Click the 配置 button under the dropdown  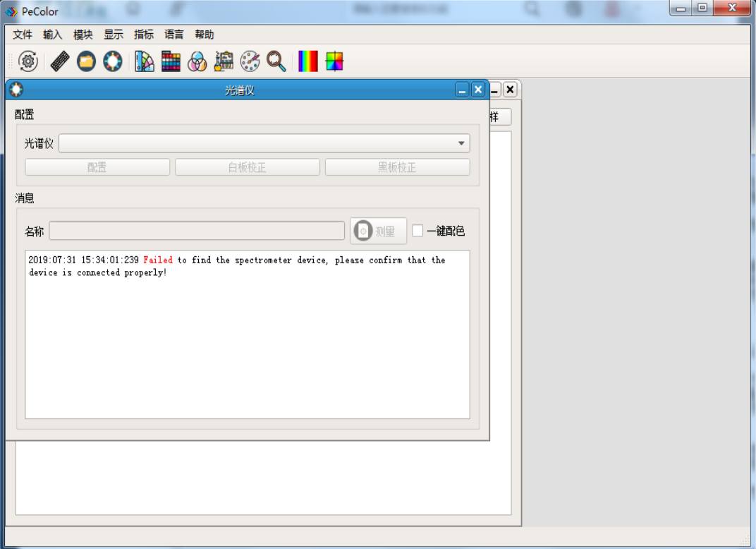[97, 167]
